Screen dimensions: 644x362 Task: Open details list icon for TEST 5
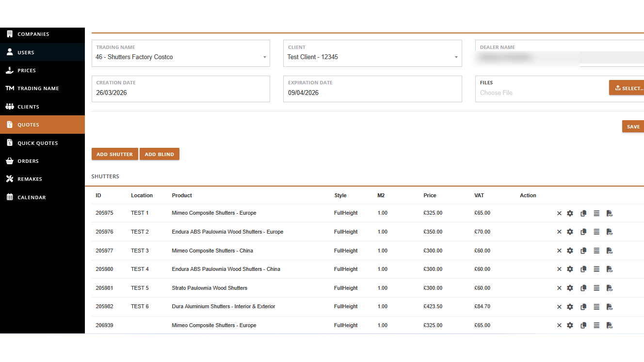[596, 288]
